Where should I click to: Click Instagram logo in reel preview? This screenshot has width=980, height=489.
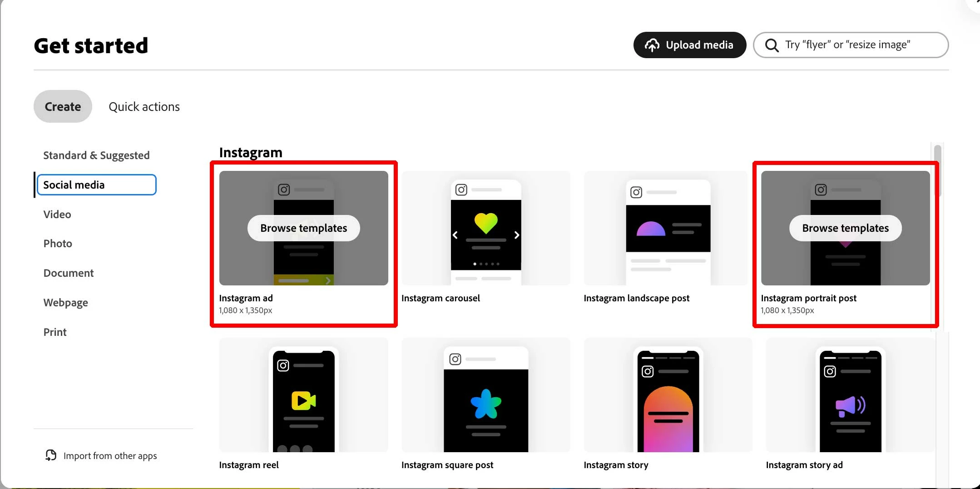(283, 365)
